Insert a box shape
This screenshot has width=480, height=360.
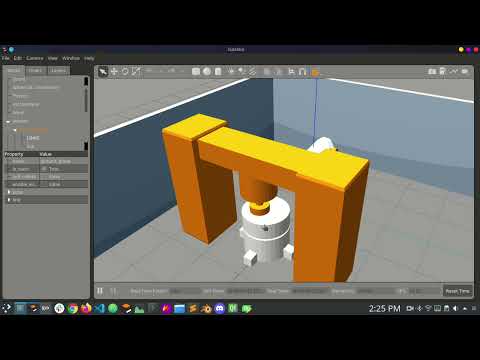coord(196,72)
